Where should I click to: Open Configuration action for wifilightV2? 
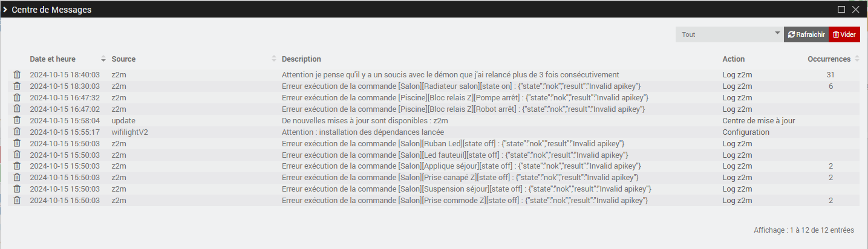point(746,132)
